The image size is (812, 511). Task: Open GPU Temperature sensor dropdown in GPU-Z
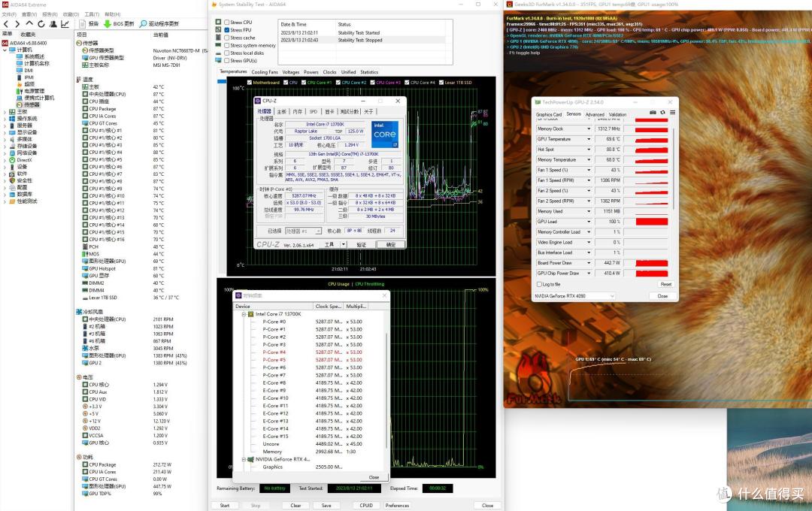589,139
